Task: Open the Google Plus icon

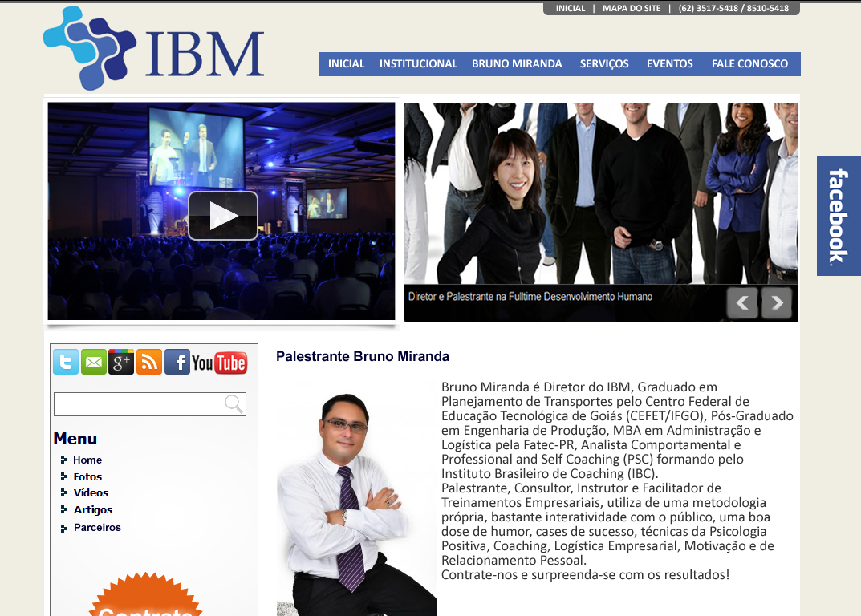Action: point(121,362)
